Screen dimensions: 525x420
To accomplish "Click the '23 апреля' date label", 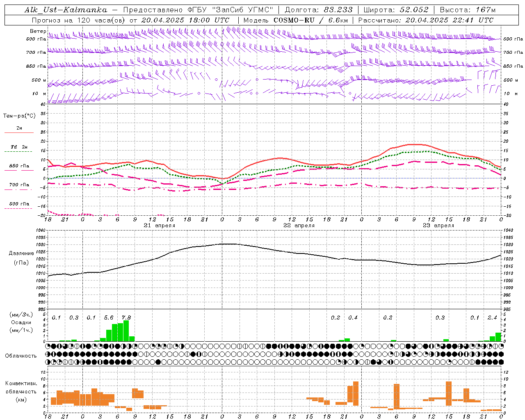I will click(x=438, y=226).
